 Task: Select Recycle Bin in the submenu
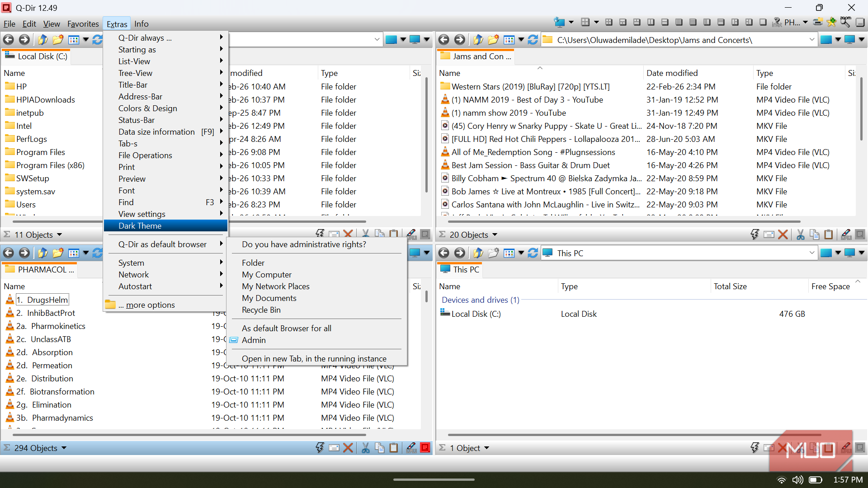261,310
